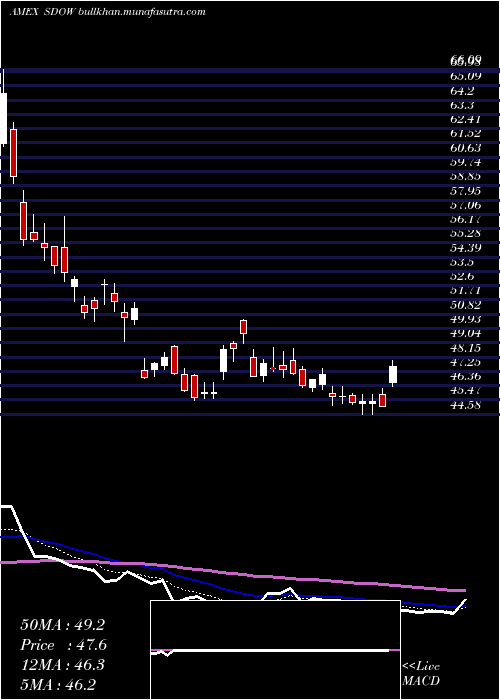Click the 50MA : 49.2 indicator text
Viewport: 500px width, 700px height.
pyautogui.click(x=62, y=625)
